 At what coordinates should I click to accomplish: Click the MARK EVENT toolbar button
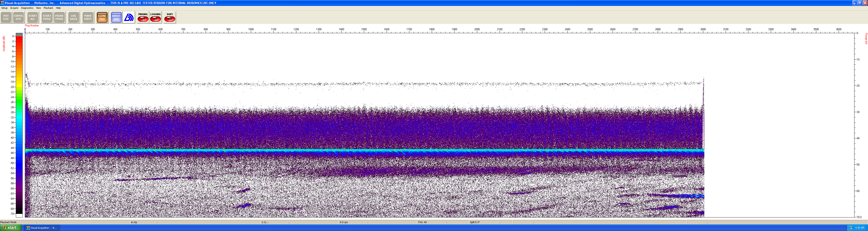coord(88,18)
